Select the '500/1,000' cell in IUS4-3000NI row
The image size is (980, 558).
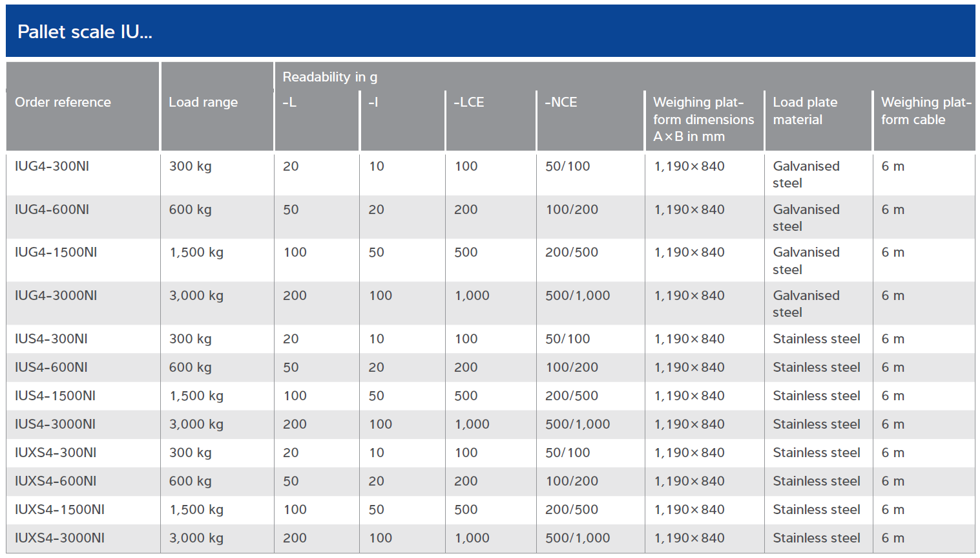(x=577, y=424)
